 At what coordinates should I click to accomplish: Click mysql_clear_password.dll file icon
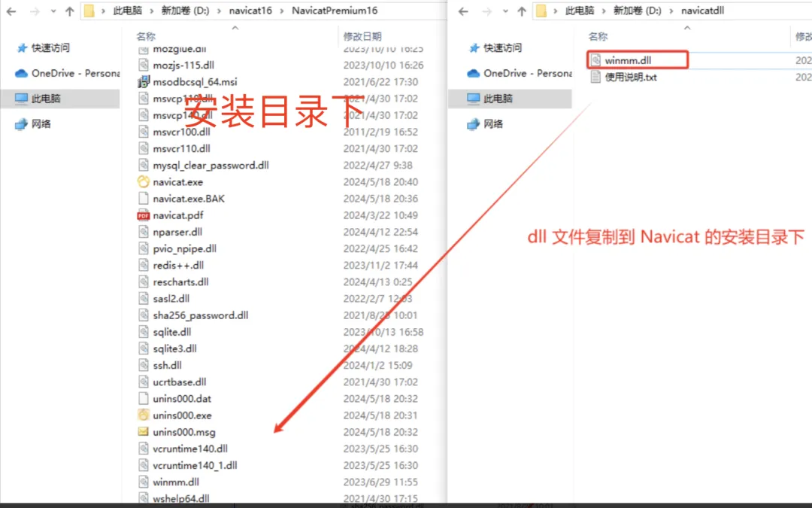(144, 166)
